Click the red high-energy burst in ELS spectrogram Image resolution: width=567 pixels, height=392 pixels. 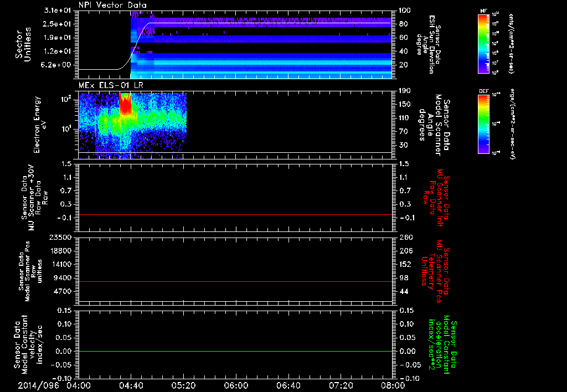[126, 105]
